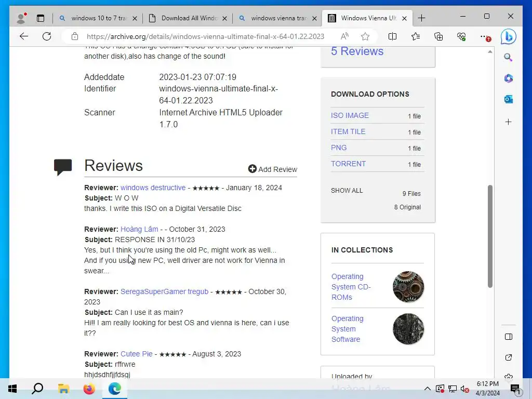Switch to 'Download All Windows' tab
Viewport: 532px width, 399px height.
pos(188,18)
